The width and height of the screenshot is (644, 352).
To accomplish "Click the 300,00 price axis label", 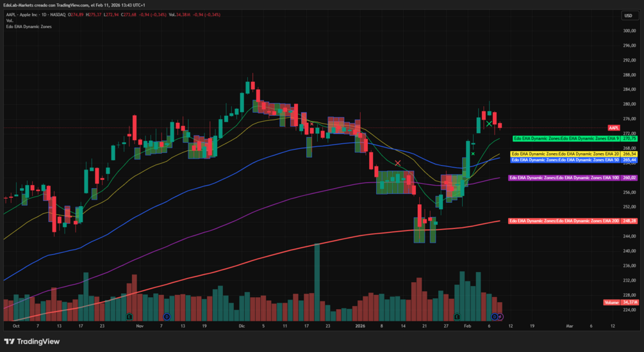I will (x=629, y=31).
